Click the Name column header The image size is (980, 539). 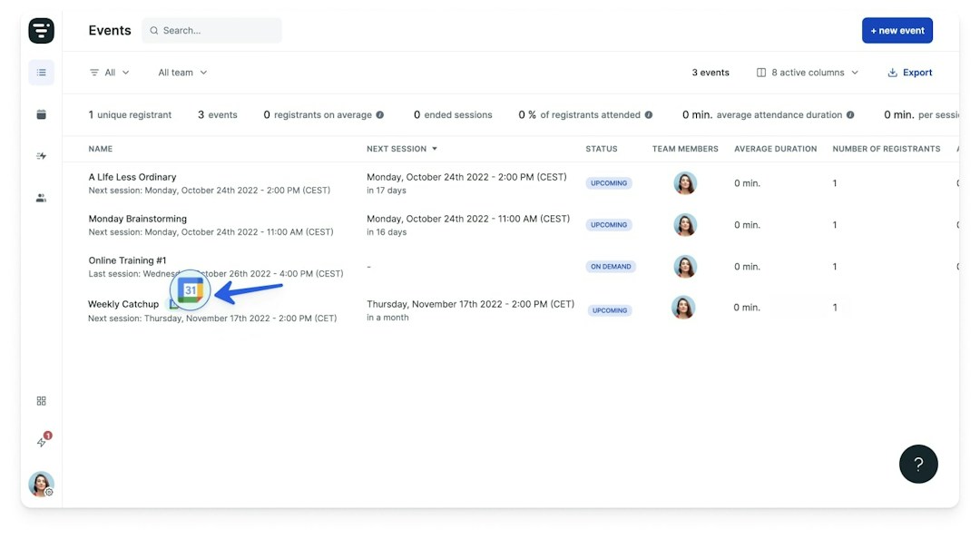[100, 149]
